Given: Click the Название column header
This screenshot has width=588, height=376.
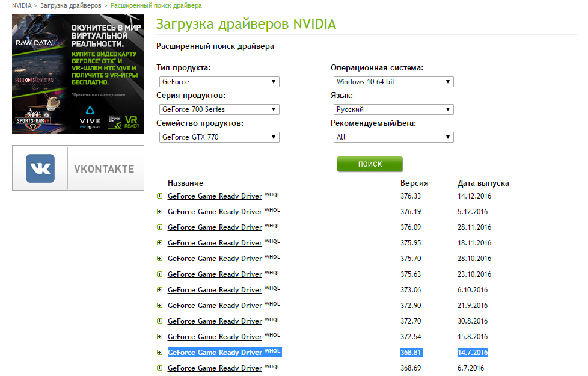Looking at the screenshot, I should click(x=186, y=183).
